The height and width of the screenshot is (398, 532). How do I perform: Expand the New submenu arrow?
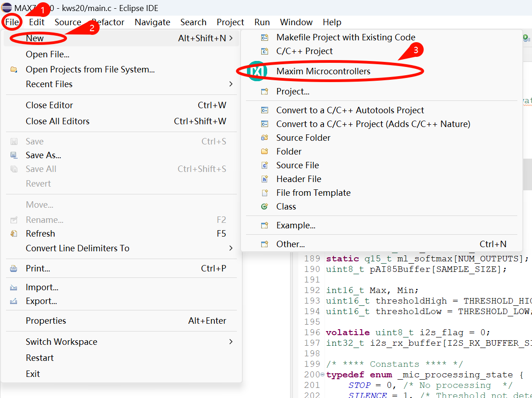[231, 38]
